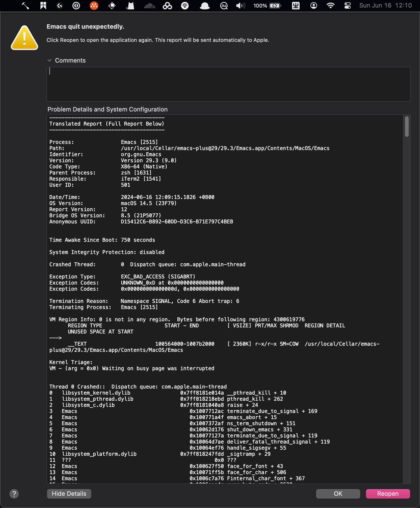The width and height of the screenshot is (420, 508).
Task: Click stack frame 'Finternal_char_font + 367'
Action: pos(177,479)
